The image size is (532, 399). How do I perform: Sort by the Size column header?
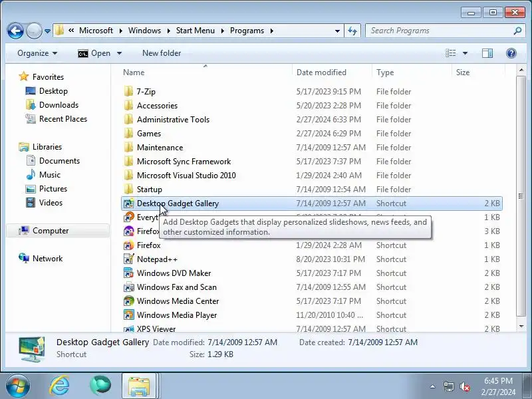point(462,72)
